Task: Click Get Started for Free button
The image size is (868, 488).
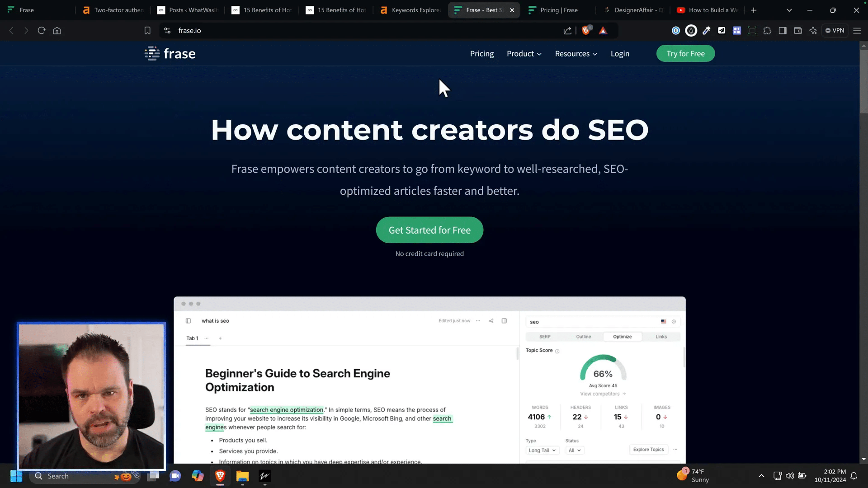Action: point(429,230)
